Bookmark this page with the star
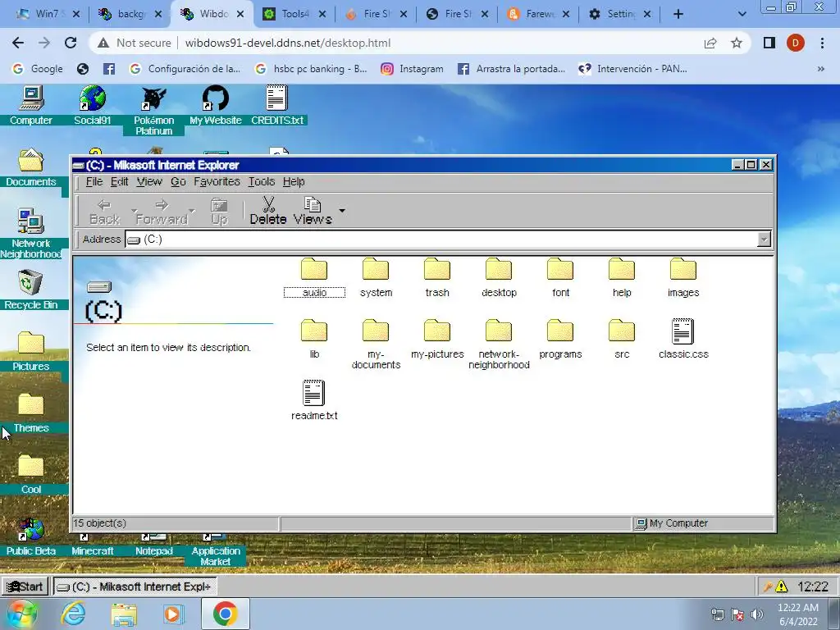The height and width of the screenshot is (630, 840). [737, 43]
